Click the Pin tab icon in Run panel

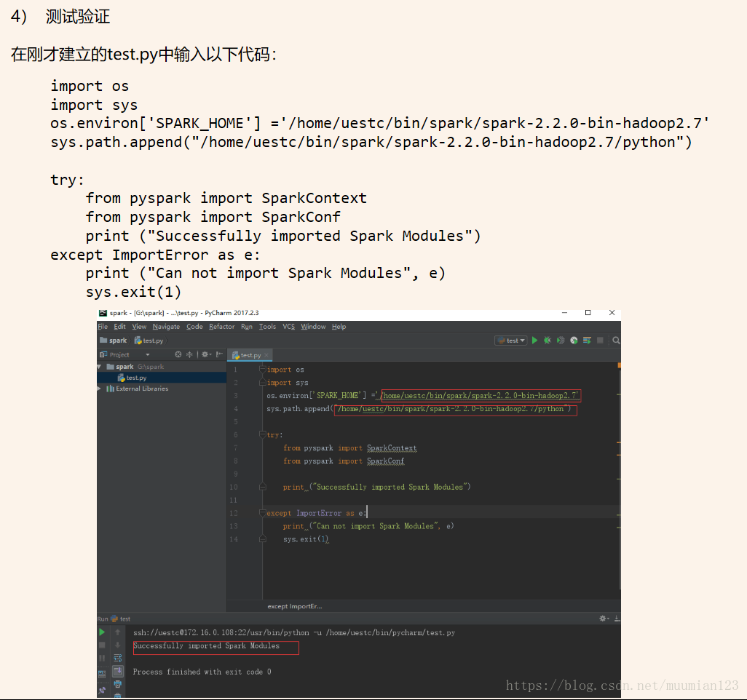pos(102,690)
